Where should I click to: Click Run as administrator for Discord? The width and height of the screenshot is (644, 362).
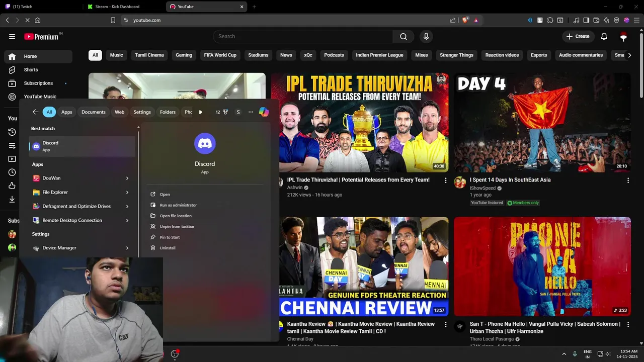[178, 205]
